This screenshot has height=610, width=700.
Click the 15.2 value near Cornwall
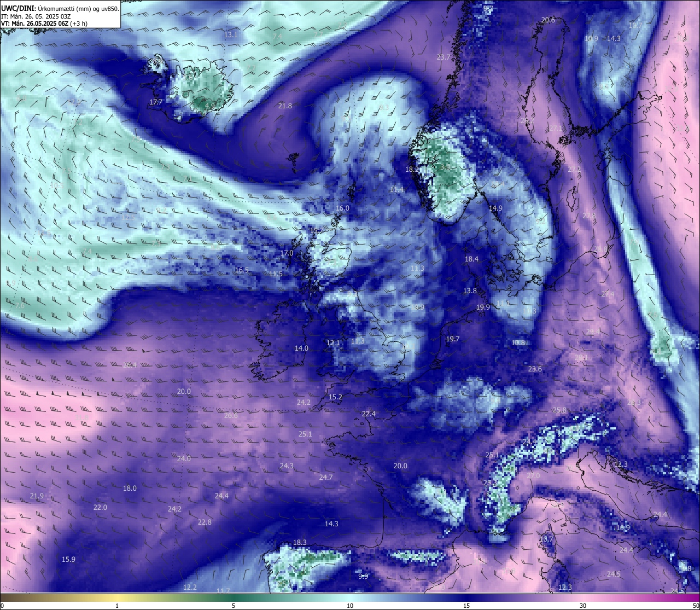click(335, 397)
